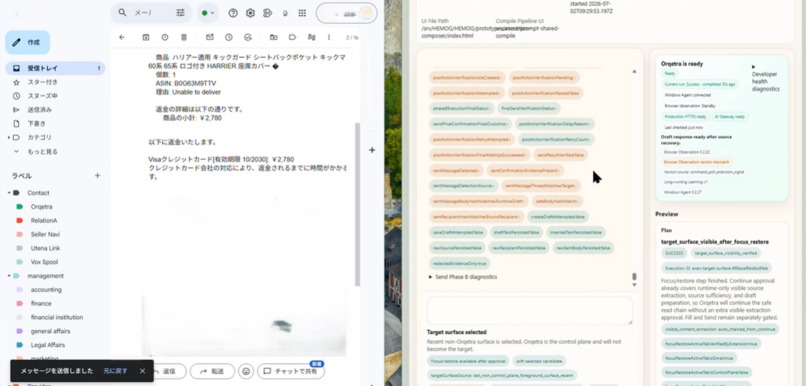806x386 pixels.
Task: Expand the Categories (カテゴリ) section
Action: pos(9,137)
